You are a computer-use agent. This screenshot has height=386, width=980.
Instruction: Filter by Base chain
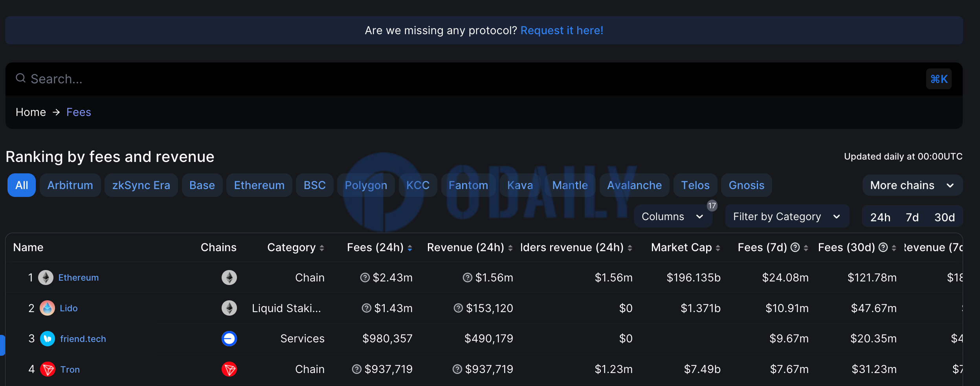(x=202, y=185)
